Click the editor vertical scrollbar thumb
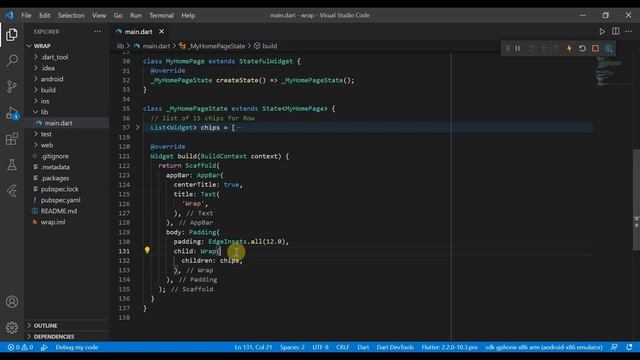 636,200
